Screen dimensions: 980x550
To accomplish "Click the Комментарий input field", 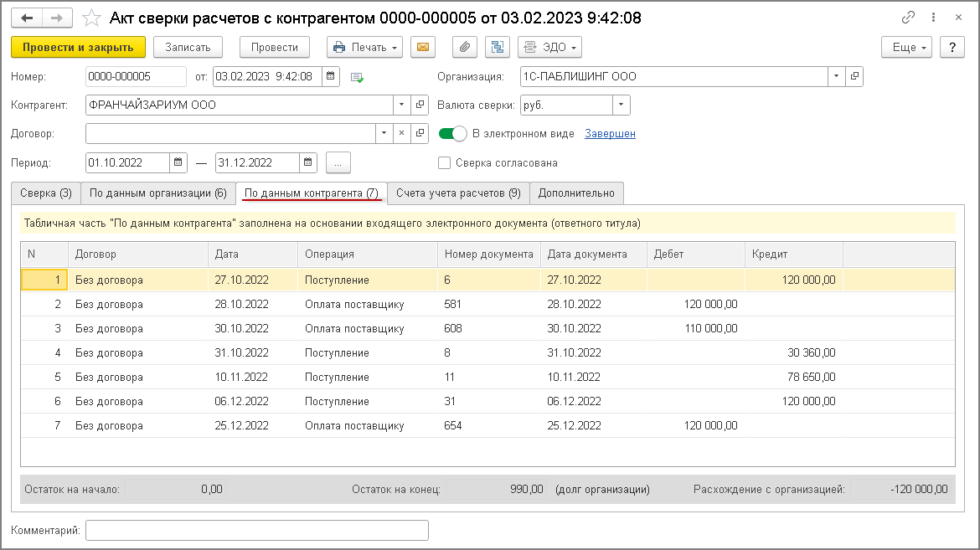I will pos(256,531).
